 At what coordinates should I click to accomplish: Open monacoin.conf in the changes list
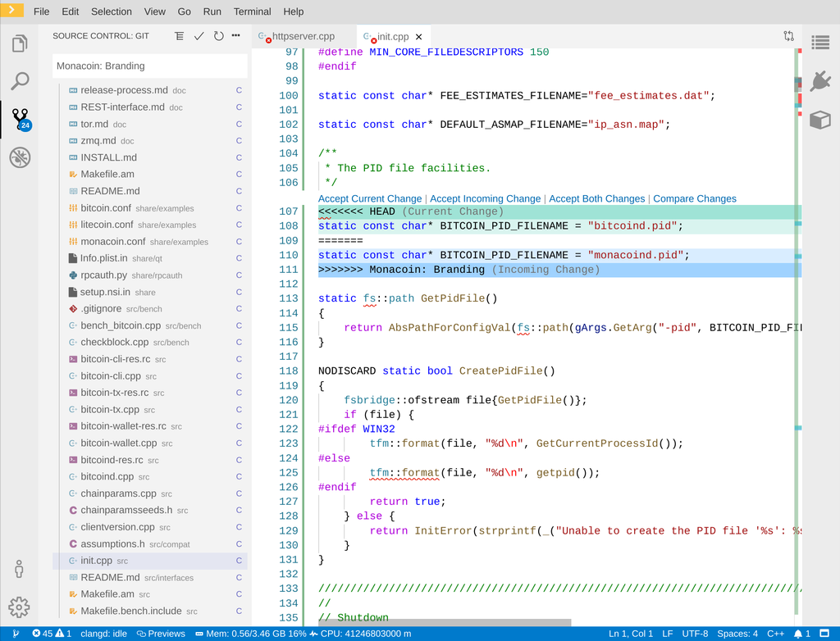[150, 242]
